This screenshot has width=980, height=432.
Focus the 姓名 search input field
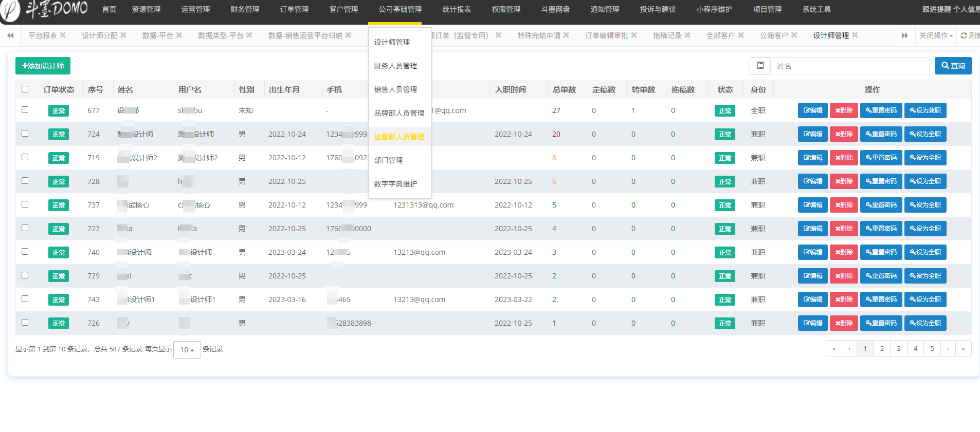(x=849, y=66)
